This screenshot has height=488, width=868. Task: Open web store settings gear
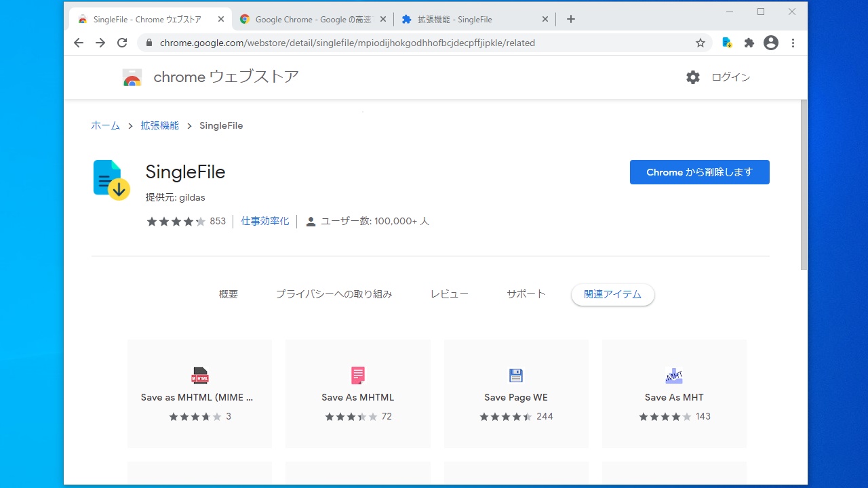point(693,77)
